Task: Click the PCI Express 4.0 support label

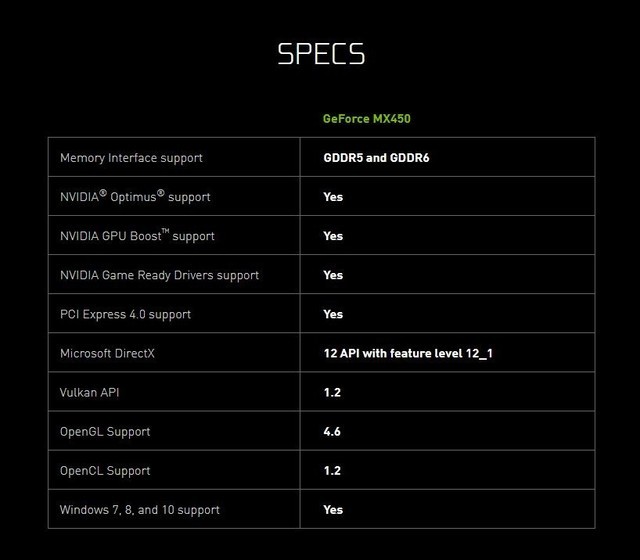Action: 125,314
